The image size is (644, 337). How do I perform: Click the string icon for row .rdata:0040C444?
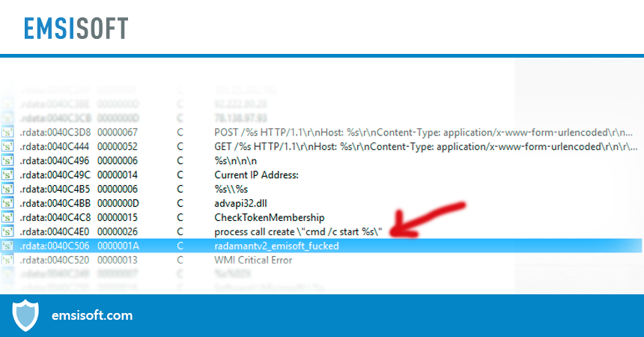(7, 146)
